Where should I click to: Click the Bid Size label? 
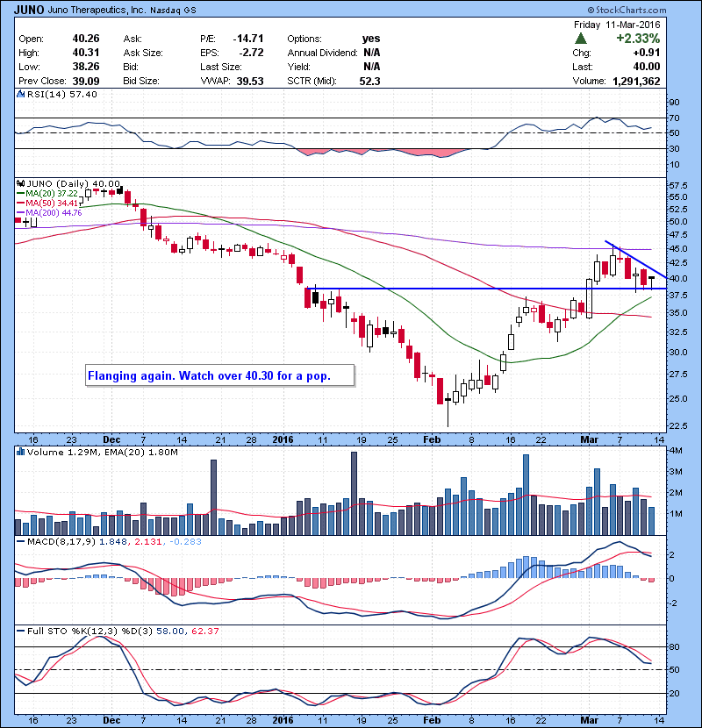[x=141, y=81]
